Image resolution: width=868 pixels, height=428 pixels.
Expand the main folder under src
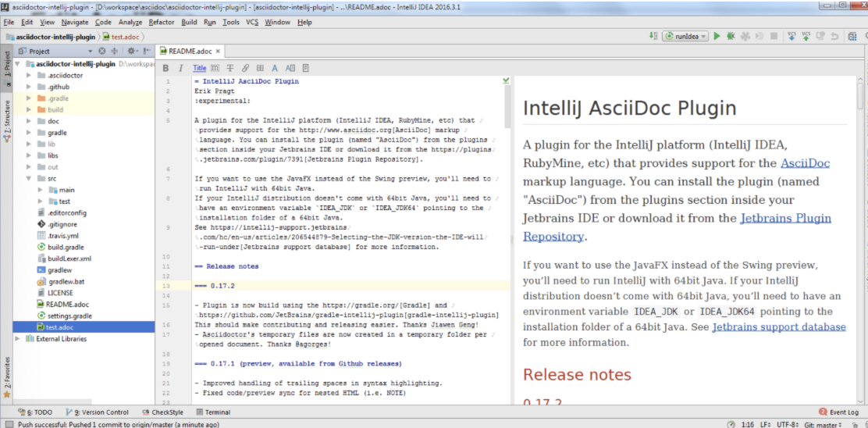40,190
